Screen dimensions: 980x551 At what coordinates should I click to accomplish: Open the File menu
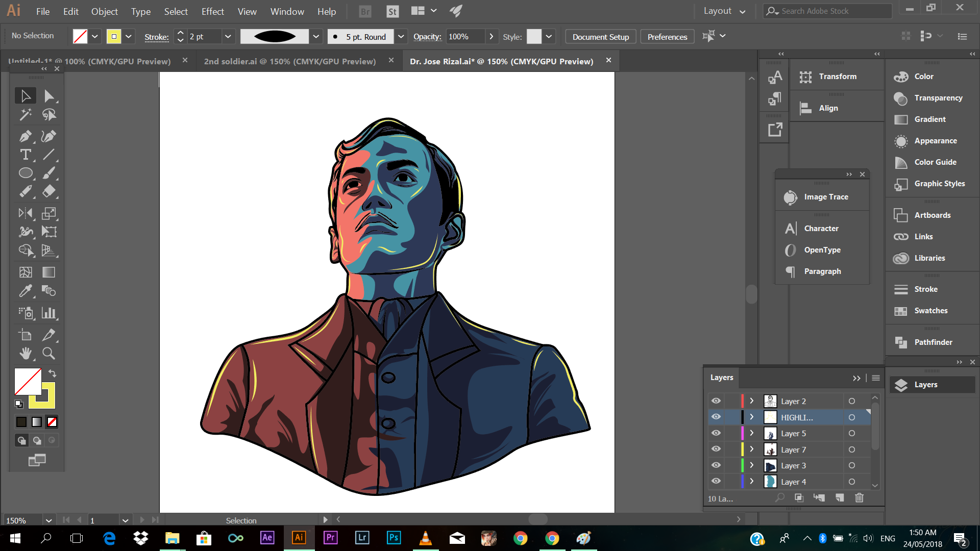43,11
